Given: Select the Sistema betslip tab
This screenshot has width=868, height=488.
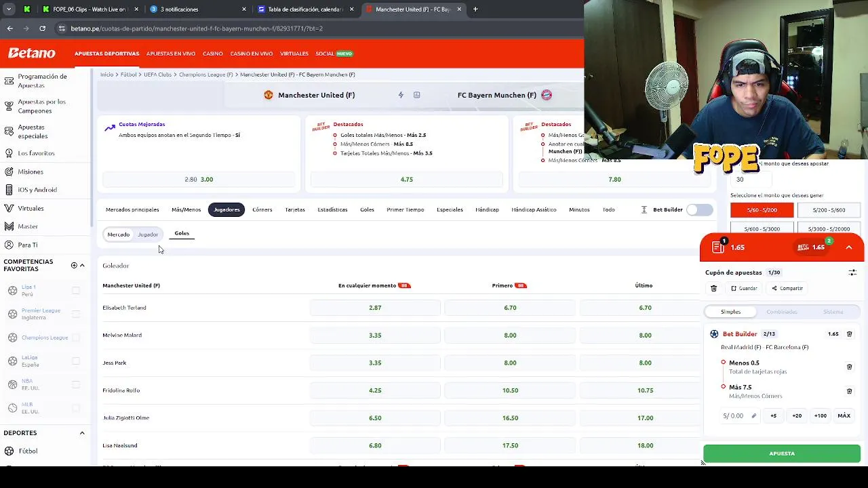Looking at the screenshot, I should [833, 312].
